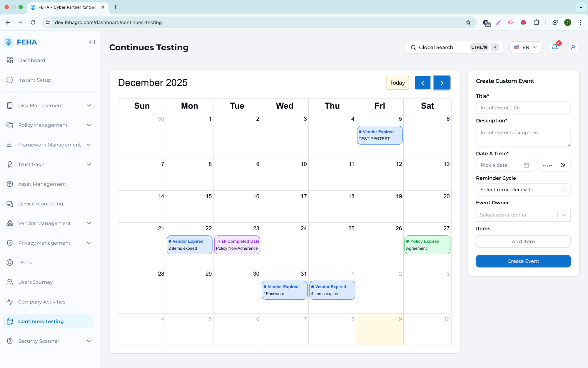The width and height of the screenshot is (588, 368).
Task: Click the Add Item button
Action: 523,241
